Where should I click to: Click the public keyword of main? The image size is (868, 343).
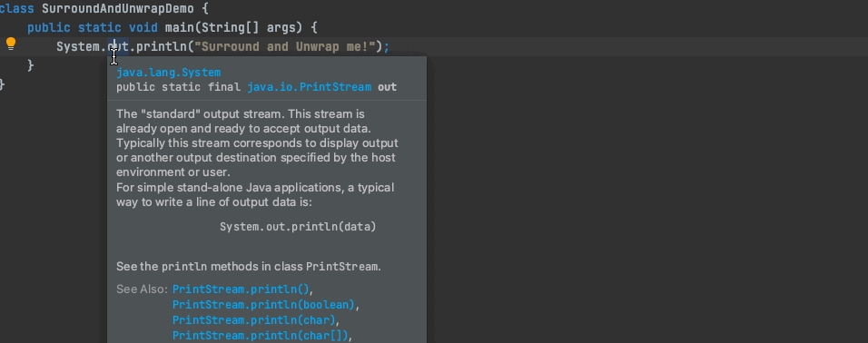click(x=49, y=27)
